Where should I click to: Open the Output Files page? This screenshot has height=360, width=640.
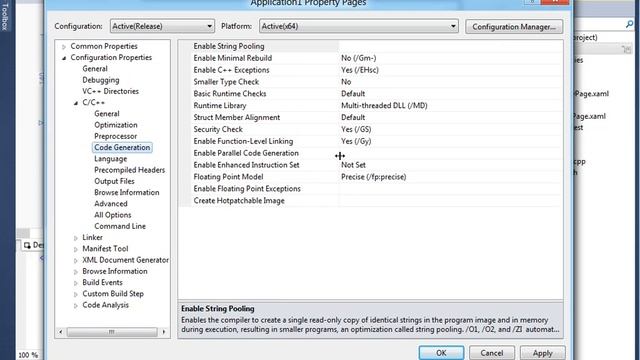tap(114, 181)
